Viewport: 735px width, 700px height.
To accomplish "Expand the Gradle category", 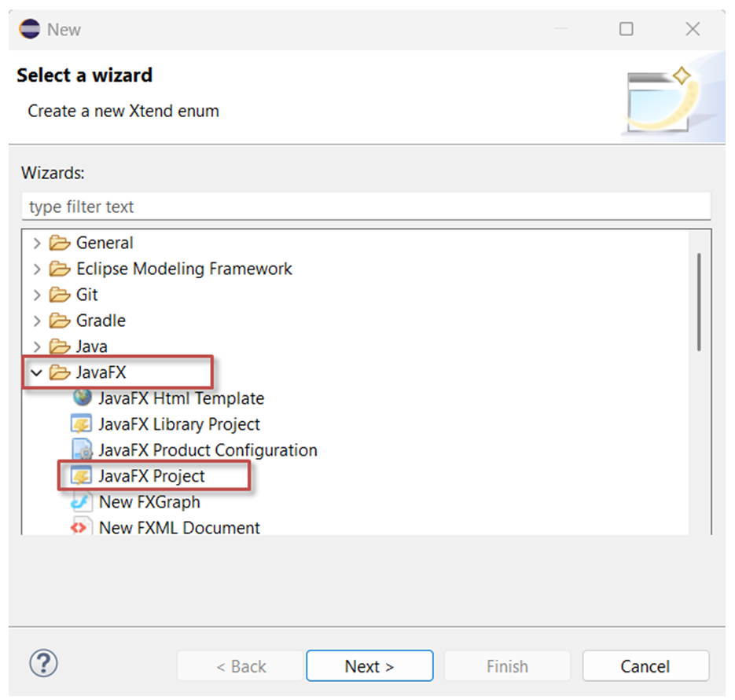I will click(x=36, y=321).
